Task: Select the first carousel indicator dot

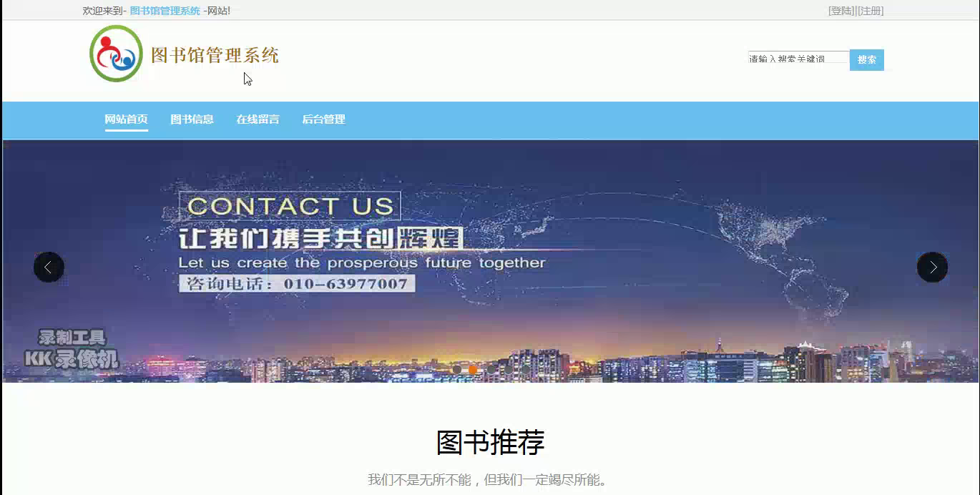Action: 457,370
